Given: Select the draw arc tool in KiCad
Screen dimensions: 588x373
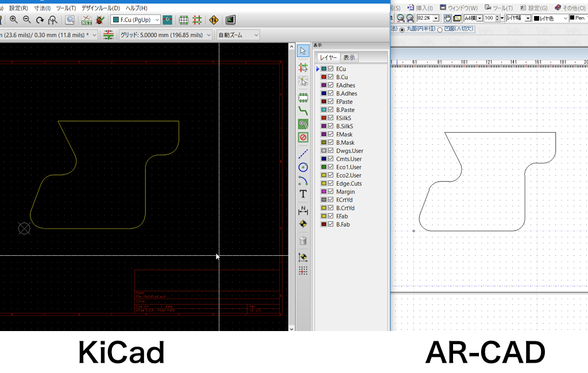Looking at the screenshot, I should (303, 181).
